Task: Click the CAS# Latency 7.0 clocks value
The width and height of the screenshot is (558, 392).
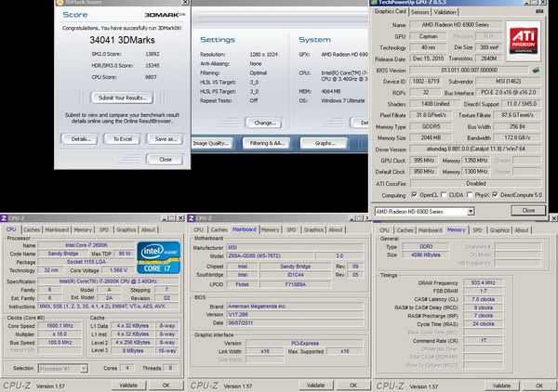Action: (x=484, y=299)
